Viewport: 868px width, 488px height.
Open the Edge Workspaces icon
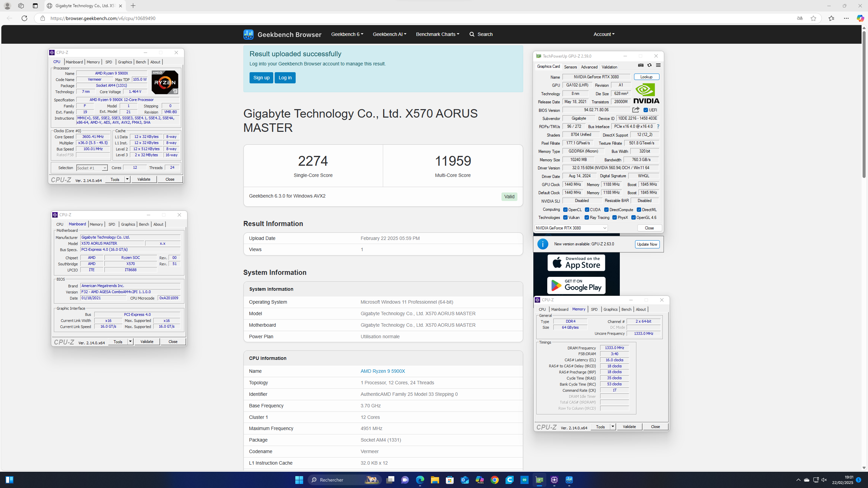click(x=21, y=6)
